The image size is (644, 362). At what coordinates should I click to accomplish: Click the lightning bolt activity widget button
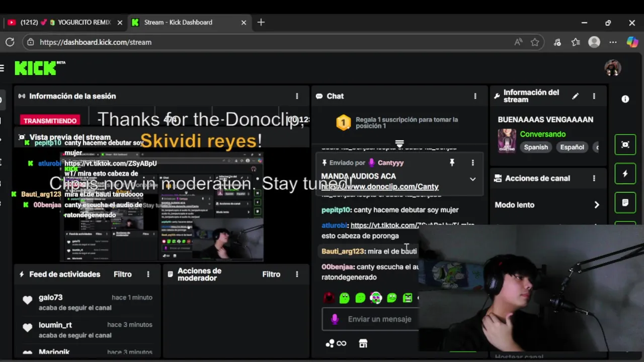(625, 173)
